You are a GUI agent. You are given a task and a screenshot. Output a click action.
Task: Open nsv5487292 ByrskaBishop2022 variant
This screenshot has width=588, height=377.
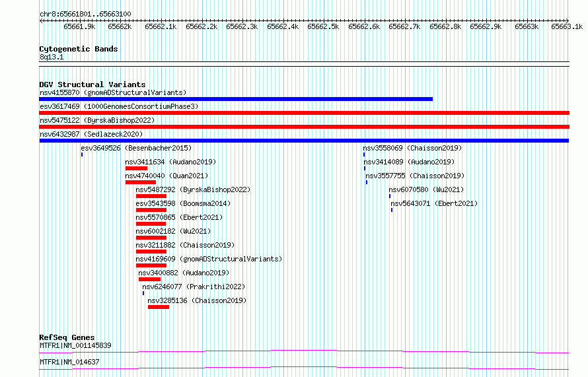193,189
